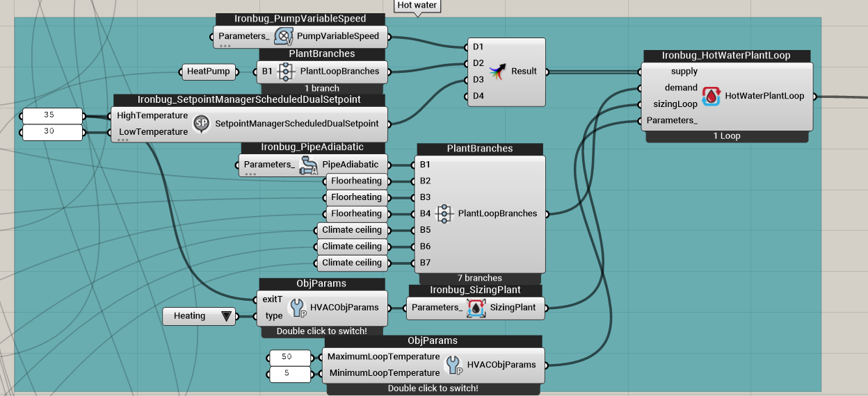Image resolution: width=868 pixels, height=396 pixels.
Task: Click the HotWaterPlantLoop water drop icon
Action: point(711,96)
